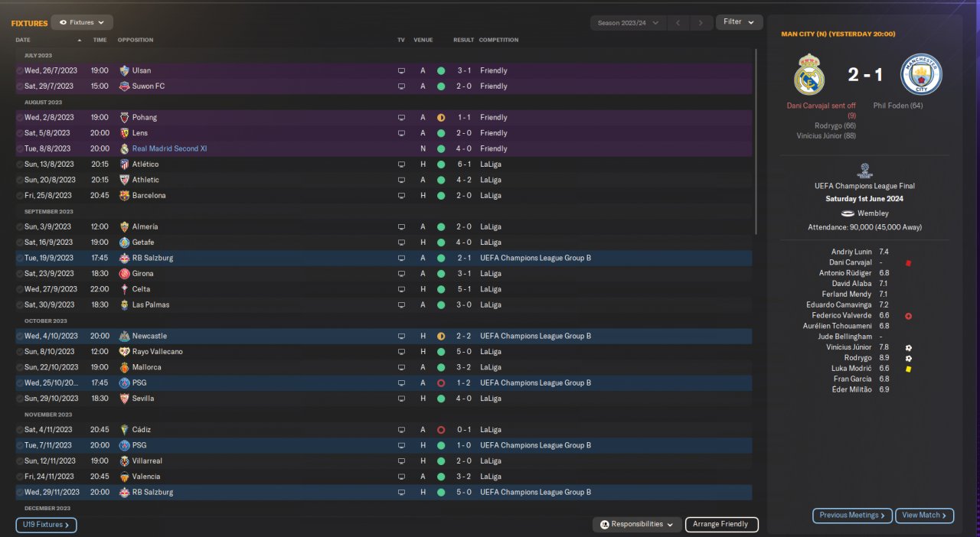
Task: Click the Lens club badge
Action: point(124,133)
